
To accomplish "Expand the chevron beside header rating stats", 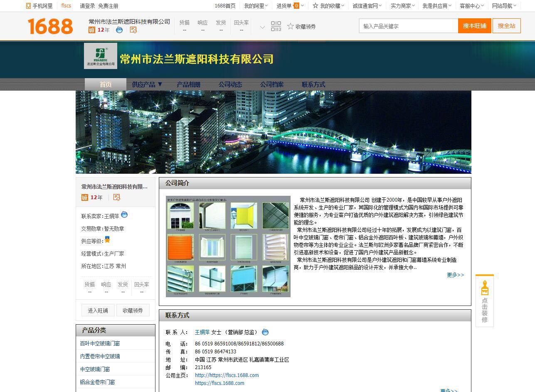I will [262, 27].
